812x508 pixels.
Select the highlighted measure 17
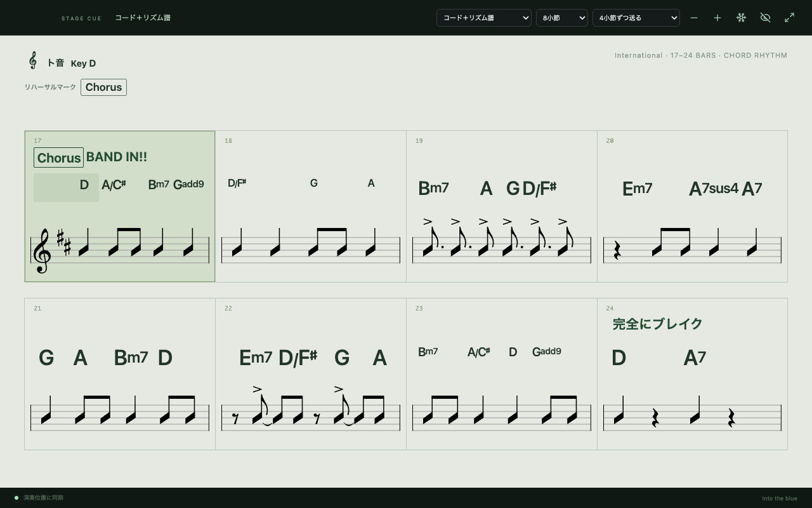pyautogui.click(x=120, y=206)
